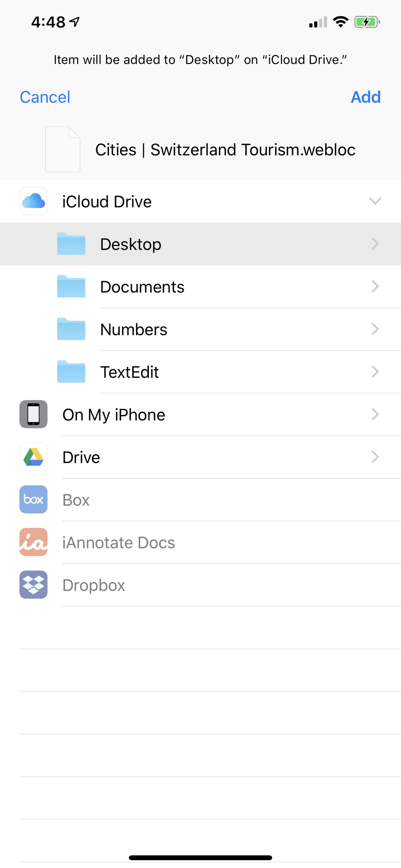Viewport: 401px width, 868px height.
Task: Choose the Documents folder label
Action: (x=142, y=287)
